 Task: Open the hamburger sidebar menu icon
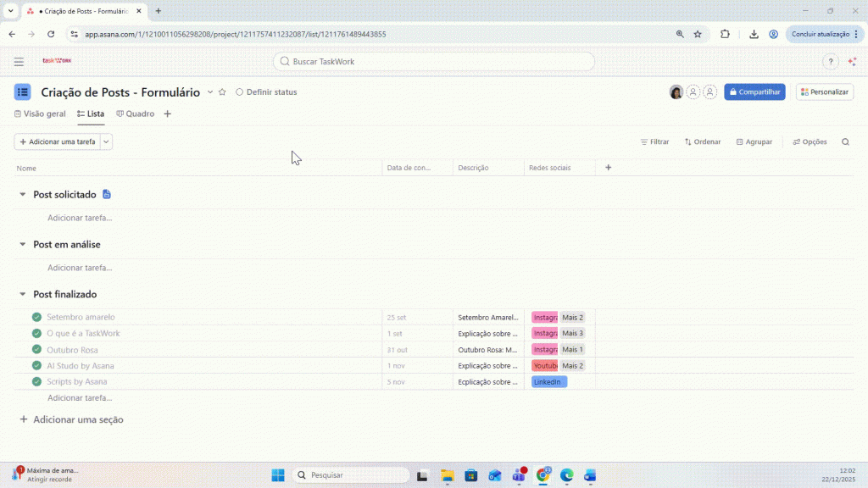pos(19,62)
